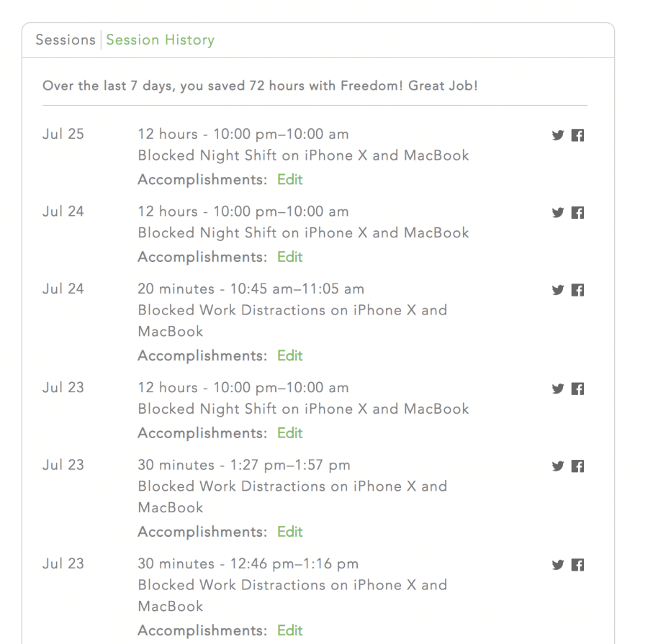Share the Jul 23 1:27 pm session on Facebook

click(x=577, y=466)
